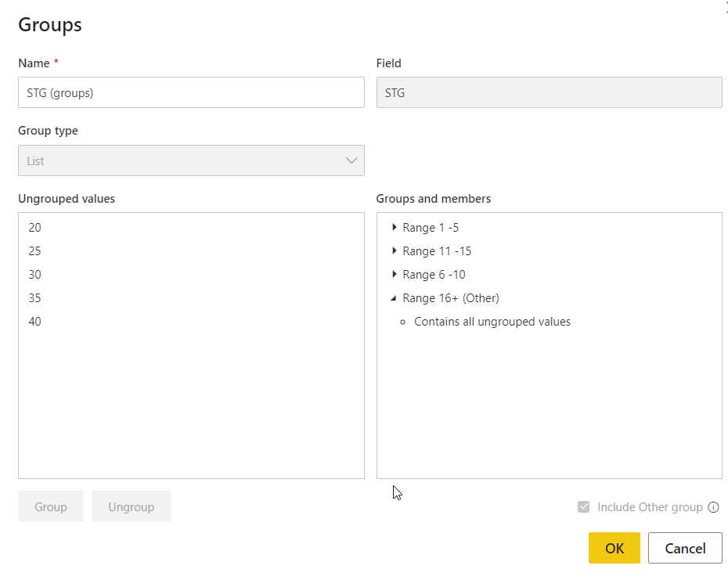The image size is (728, 580).
Task: Click the info icon beside Include Other group
Action: [x=713, y=507]
